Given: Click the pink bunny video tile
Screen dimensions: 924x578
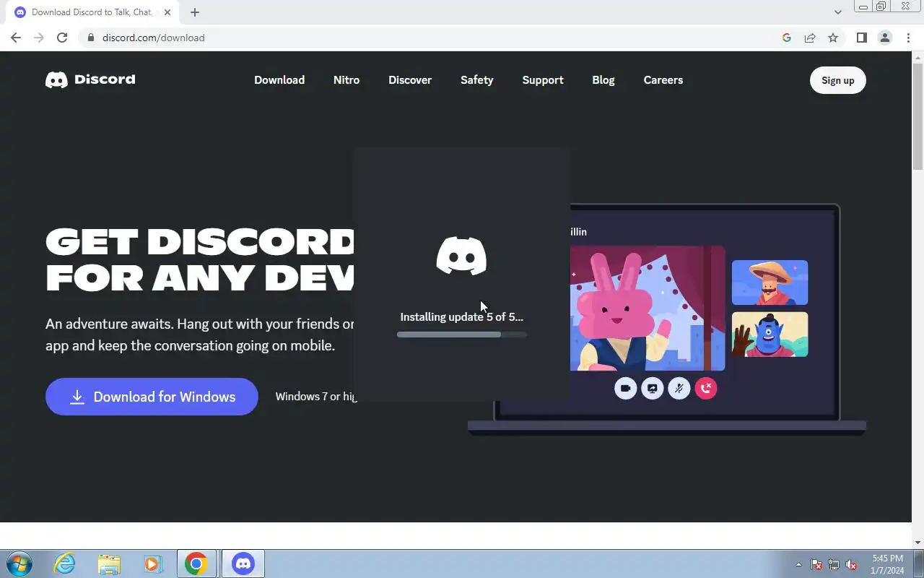Looking at the screenshot, I should point(648,309).
